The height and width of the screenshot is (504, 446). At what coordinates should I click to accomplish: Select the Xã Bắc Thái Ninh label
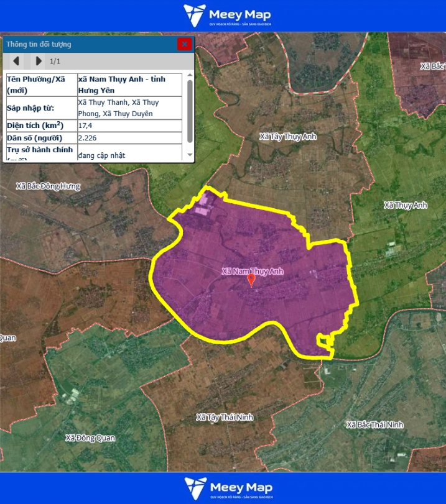tap(374, 424)
